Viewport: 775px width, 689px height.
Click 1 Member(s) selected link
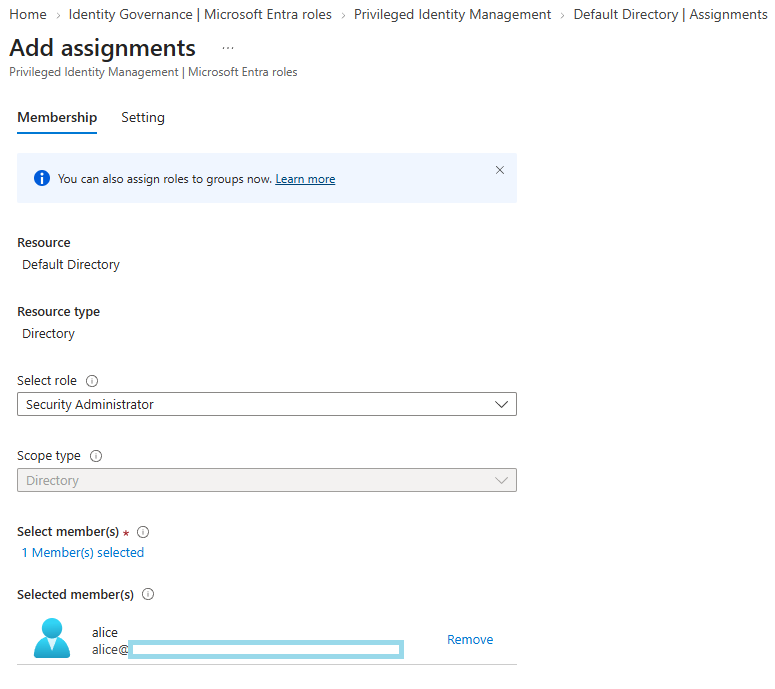click(83, 553)
